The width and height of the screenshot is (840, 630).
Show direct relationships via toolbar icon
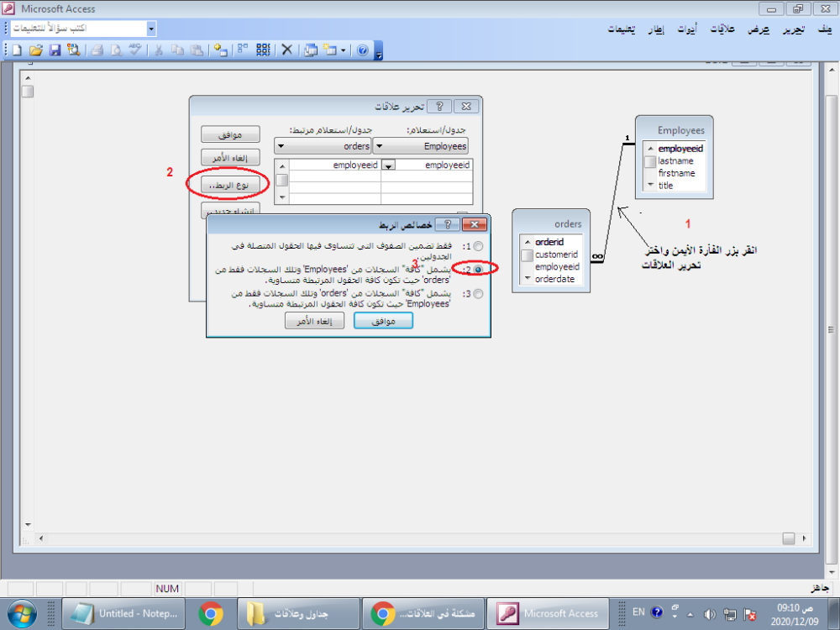tap(243, 50)
